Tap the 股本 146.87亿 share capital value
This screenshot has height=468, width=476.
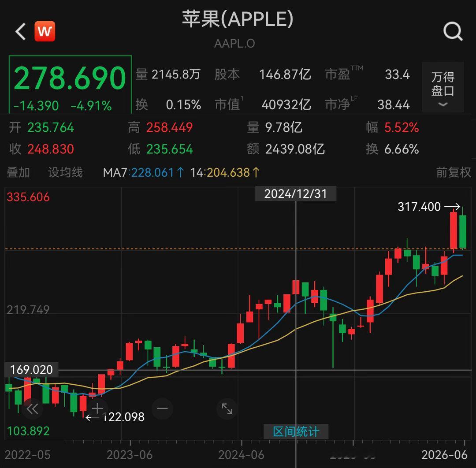263,74
